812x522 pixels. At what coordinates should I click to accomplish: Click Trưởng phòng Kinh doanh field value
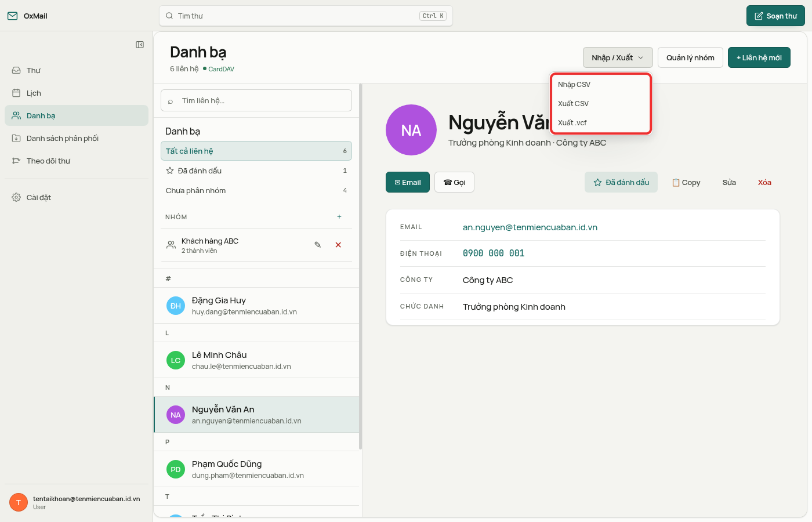[514, 307]
